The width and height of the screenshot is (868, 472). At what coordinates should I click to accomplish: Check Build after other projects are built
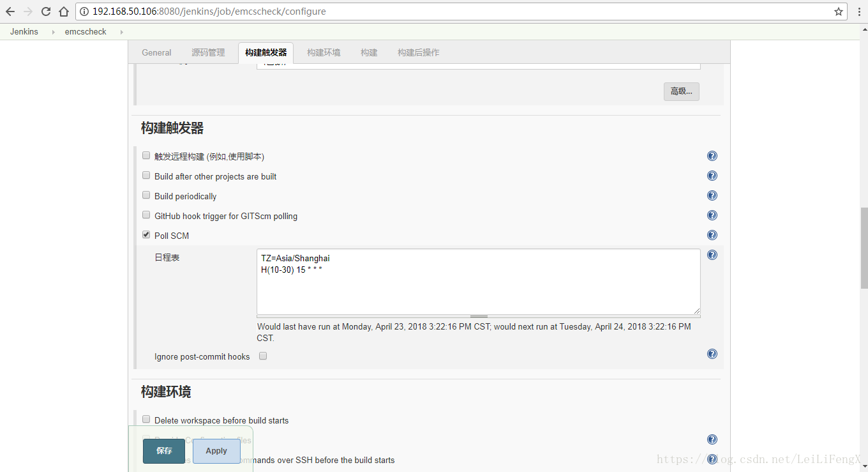click(x=146, y=176)
